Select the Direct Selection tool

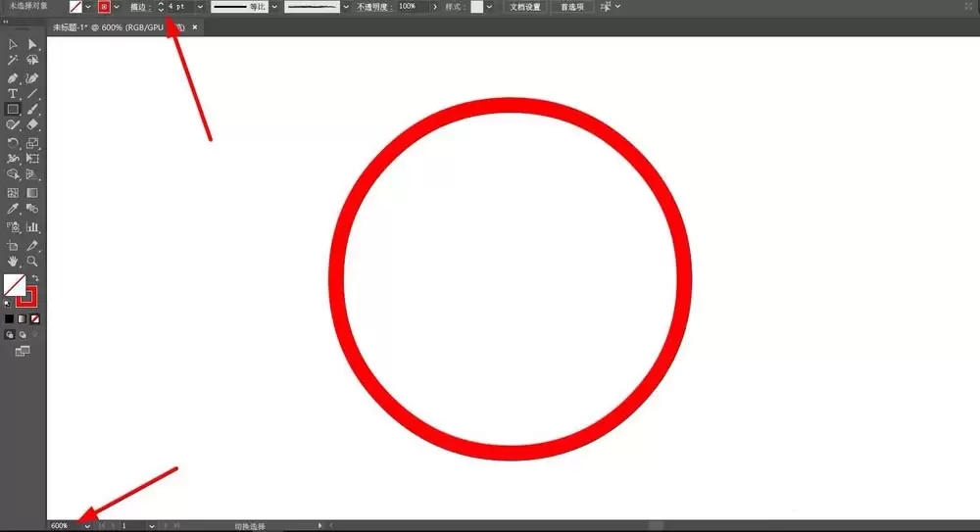click(32, 44)
